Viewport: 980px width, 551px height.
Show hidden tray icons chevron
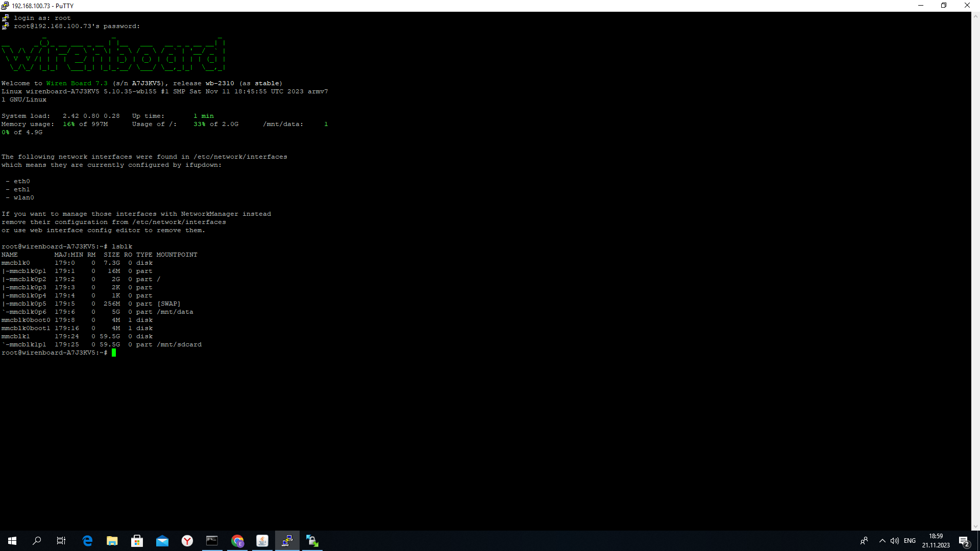pyautogui.click(x=883, y=541)
